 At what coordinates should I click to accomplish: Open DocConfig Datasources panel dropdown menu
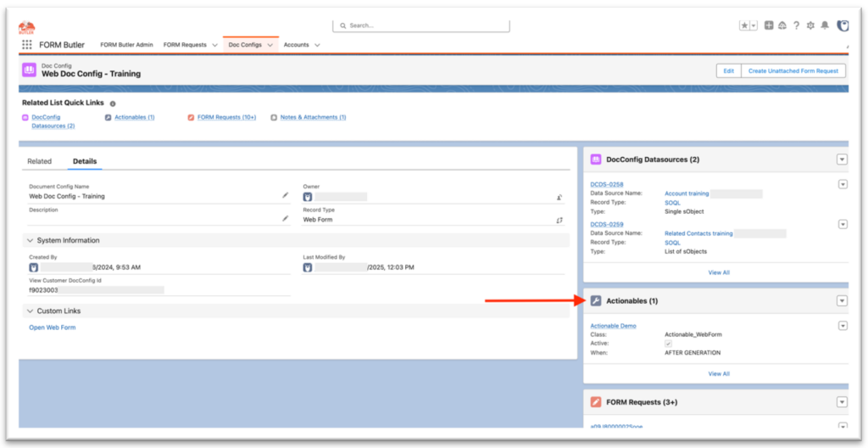(x=842, y=160)
